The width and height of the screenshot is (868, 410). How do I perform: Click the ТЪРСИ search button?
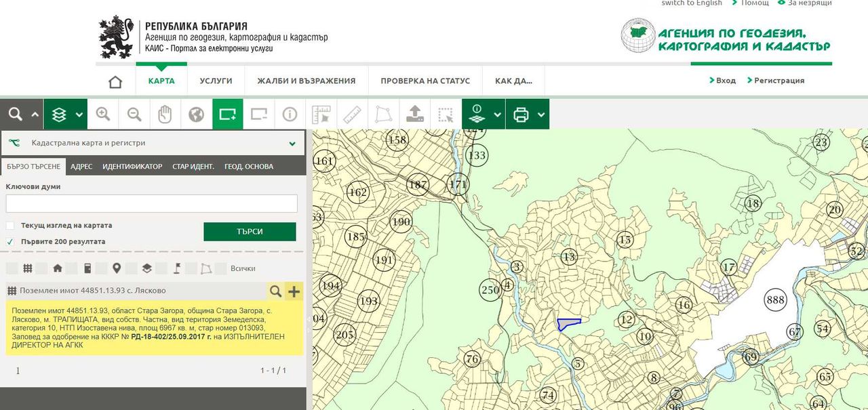click(250, 232)
